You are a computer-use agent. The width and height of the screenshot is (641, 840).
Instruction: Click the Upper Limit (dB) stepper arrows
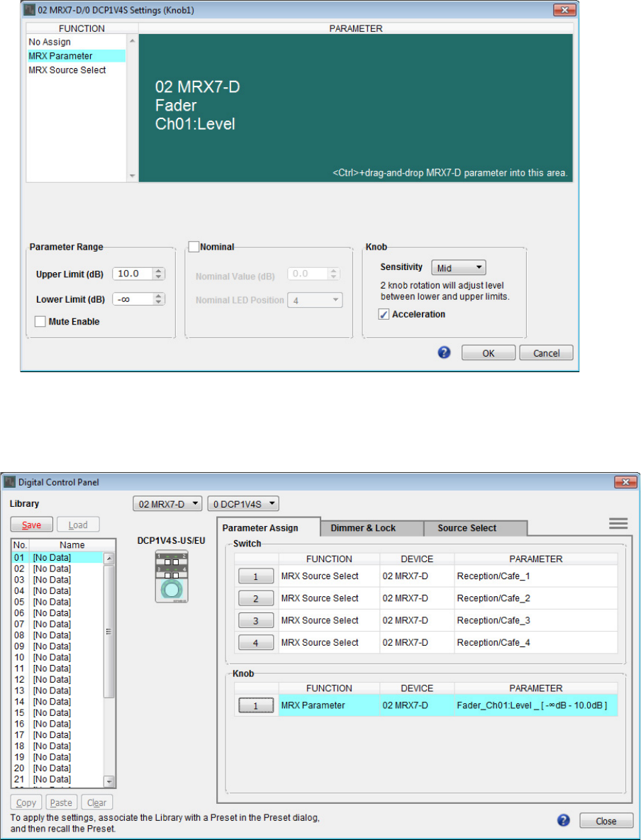click(x=159, y=274)
